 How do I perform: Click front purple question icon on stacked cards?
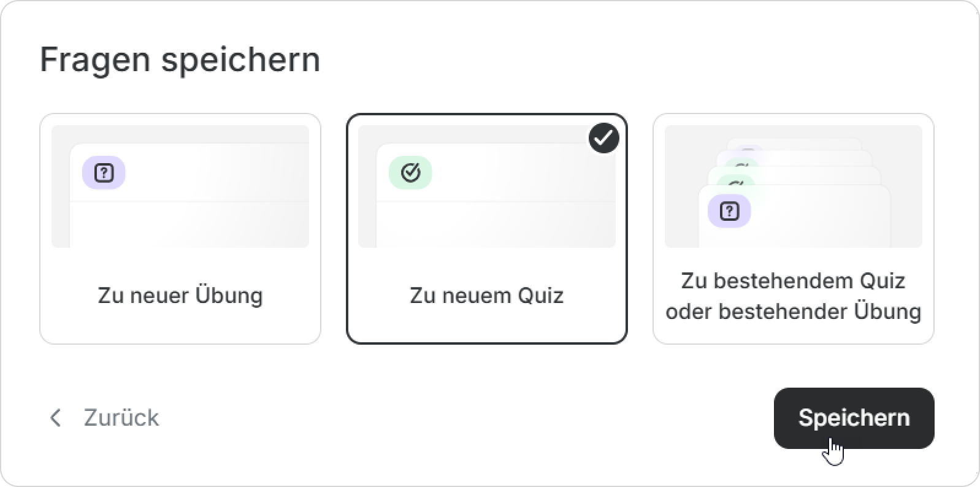(x=729, y=211)
